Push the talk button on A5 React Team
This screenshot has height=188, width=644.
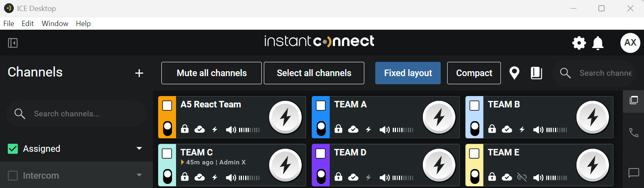pos(285,118)
